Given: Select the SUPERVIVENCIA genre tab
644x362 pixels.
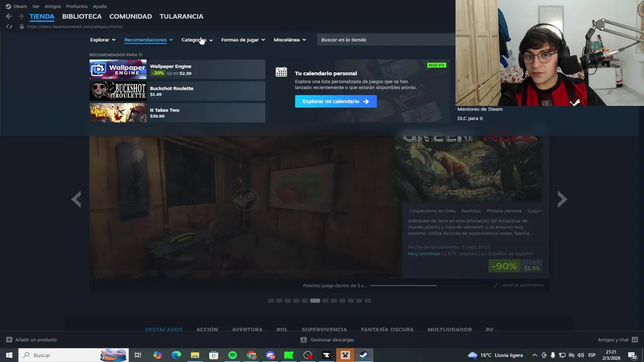Looking at the screenshot, I should 324,329.
